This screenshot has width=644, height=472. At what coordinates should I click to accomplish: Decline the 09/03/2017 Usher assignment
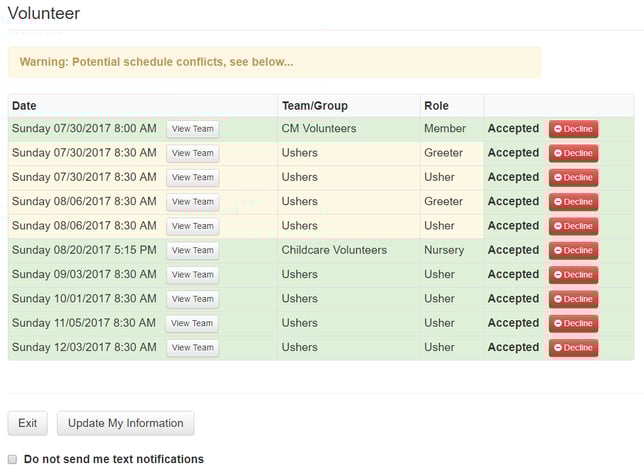pyautogui.click(x=573, y=274)
